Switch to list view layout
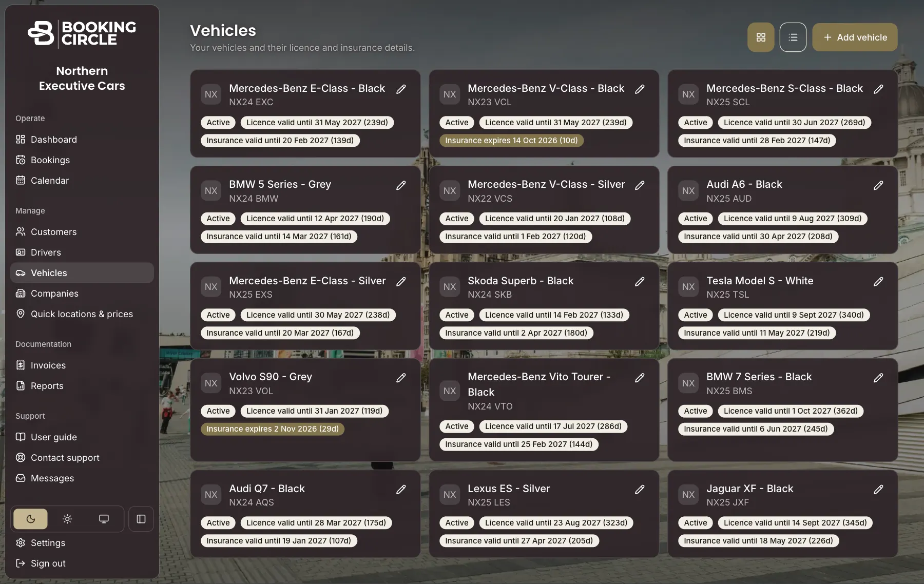Image resolution: width=924 pixels, height=584 pixels. 793,37
